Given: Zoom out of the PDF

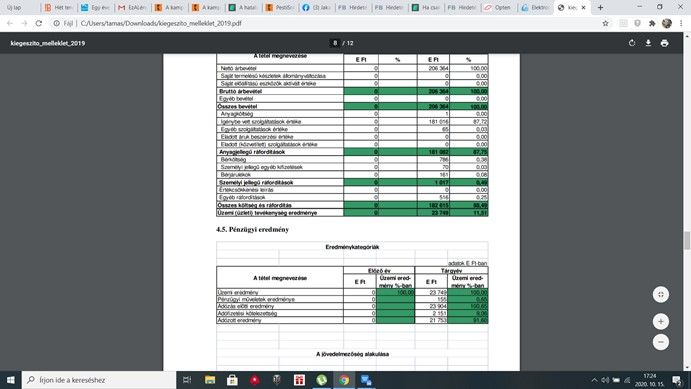Looking at the screenshot, I should (661, 342).
